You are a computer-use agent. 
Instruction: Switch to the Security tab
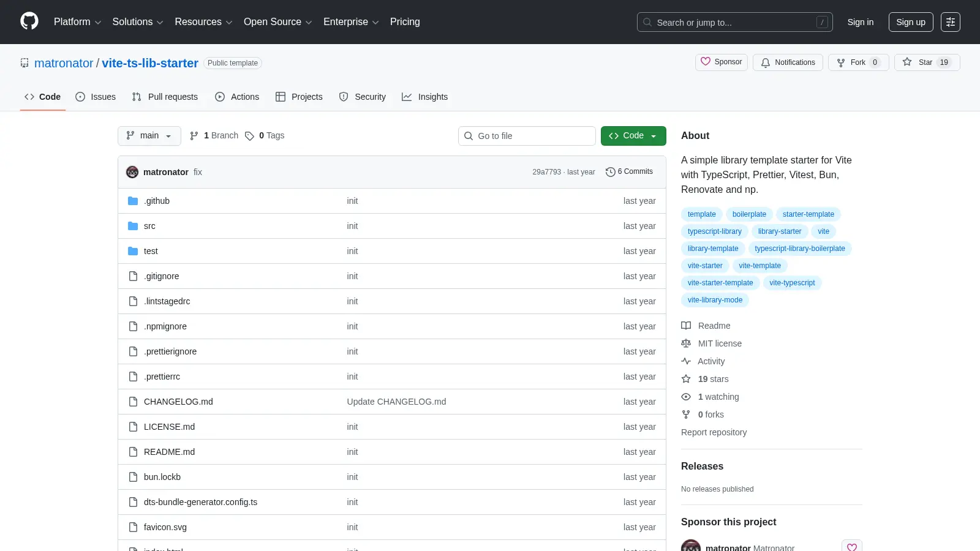(x=363, y=97)
